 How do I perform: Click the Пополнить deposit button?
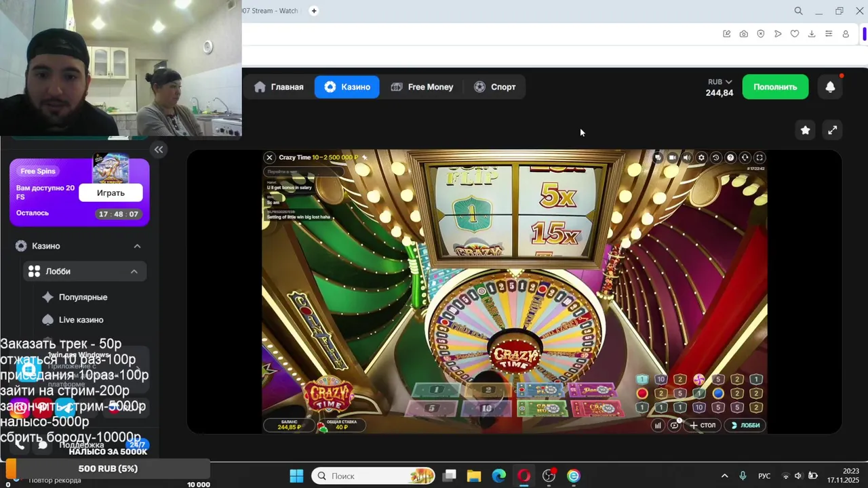click(775, 87)
